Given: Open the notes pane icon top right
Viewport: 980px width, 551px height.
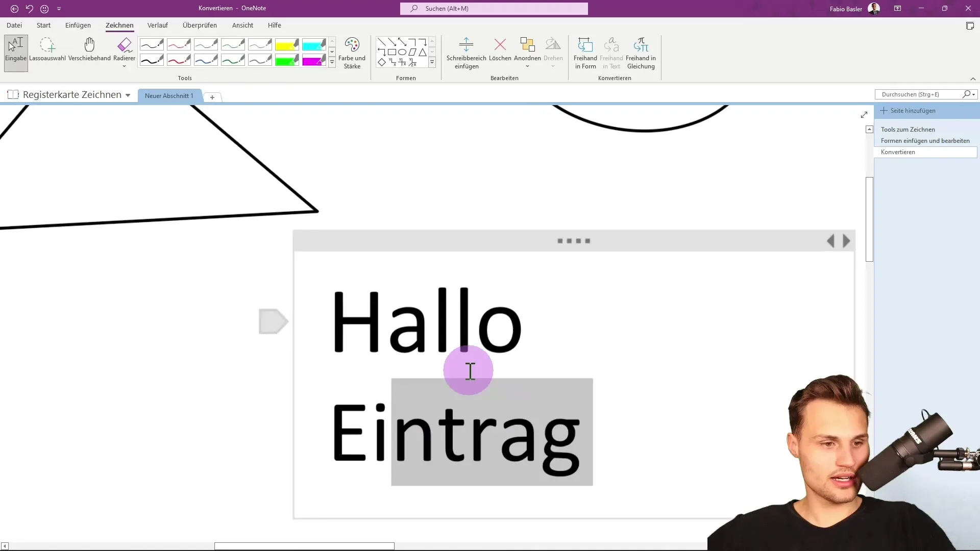Looking at the screenshot, I should point(970,26).
